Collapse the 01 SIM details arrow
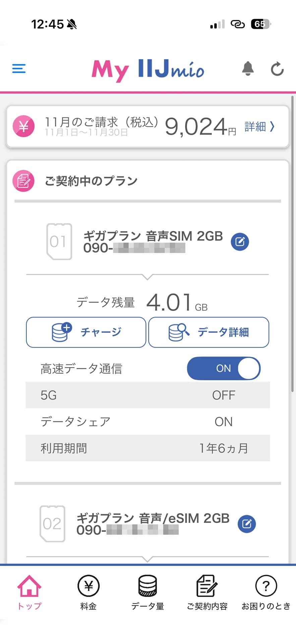296x644 pixels. (147, 276)
